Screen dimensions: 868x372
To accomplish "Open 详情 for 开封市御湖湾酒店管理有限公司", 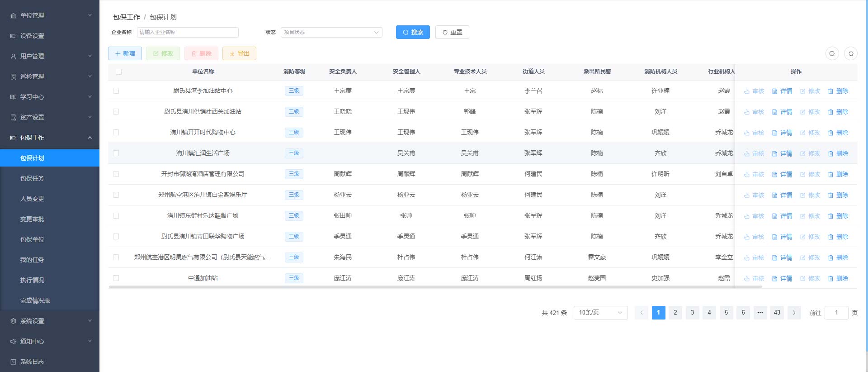I will (782, 175).
